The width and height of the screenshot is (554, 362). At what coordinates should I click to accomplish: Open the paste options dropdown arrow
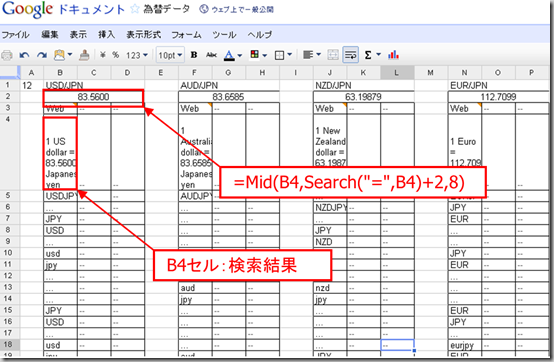coord(70,54)
